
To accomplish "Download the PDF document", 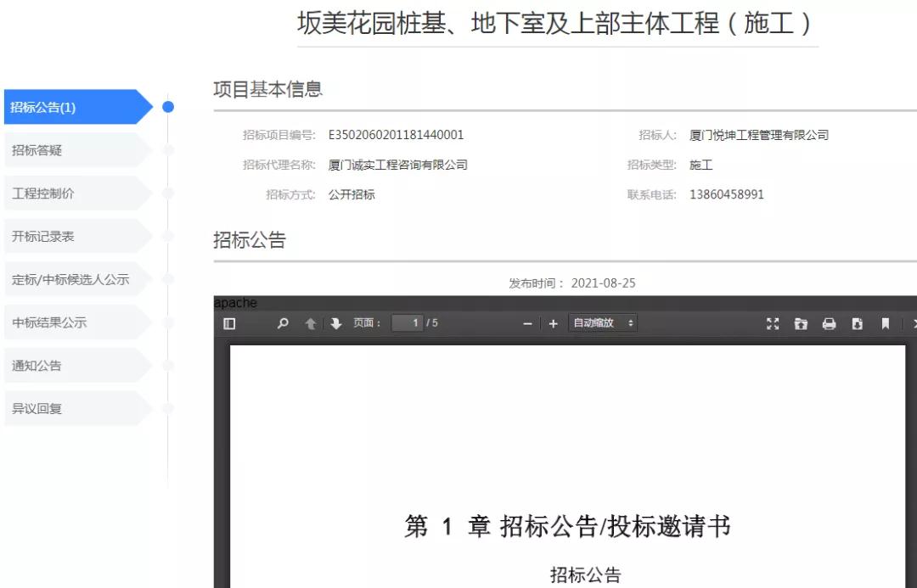I will pos(857,323).
